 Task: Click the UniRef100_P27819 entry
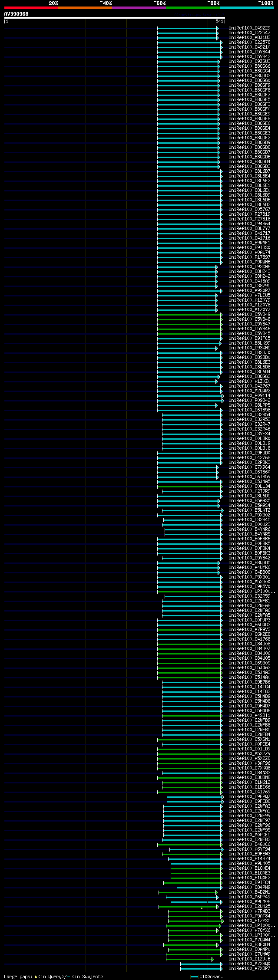pyautogui.click(x=249, y=214)
